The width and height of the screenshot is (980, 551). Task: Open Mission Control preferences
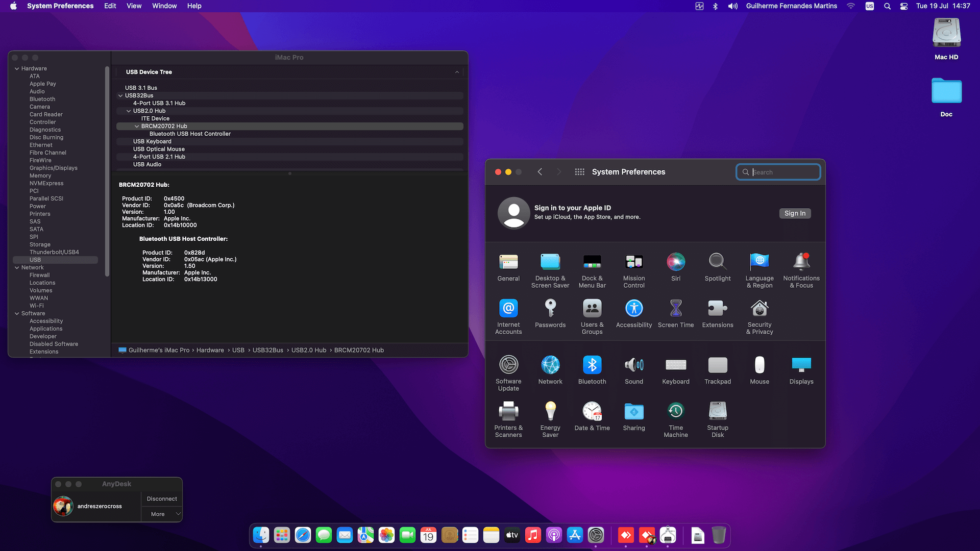point(634,270)
